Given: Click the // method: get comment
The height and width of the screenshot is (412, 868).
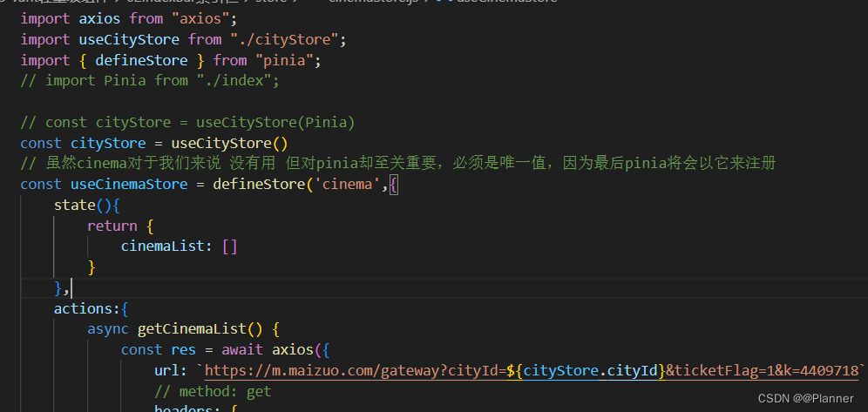Looking at the screenshot, I should [213, 392].
